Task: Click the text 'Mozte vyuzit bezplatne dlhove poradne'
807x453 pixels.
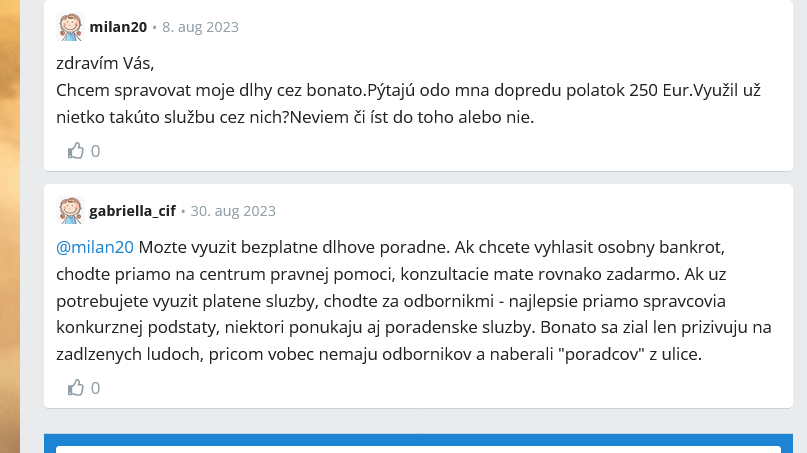Action: point(294,247)
